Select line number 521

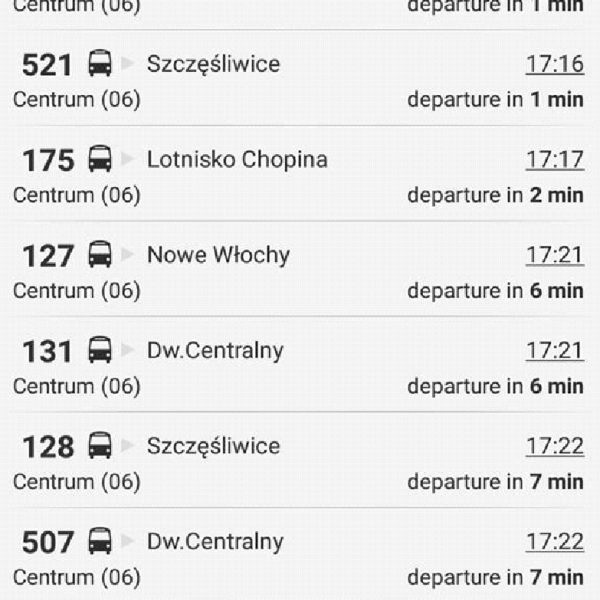pos(47,65)
